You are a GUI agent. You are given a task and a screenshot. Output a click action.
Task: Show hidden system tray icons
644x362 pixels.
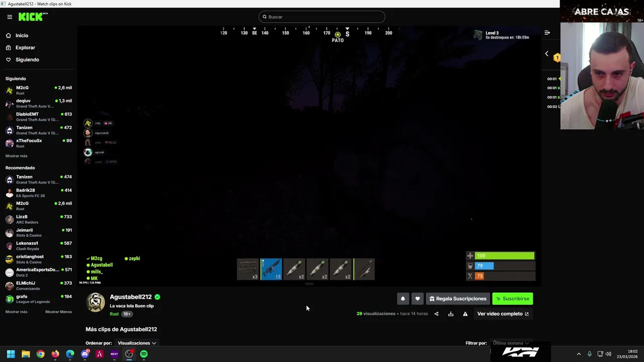point(579,354)
